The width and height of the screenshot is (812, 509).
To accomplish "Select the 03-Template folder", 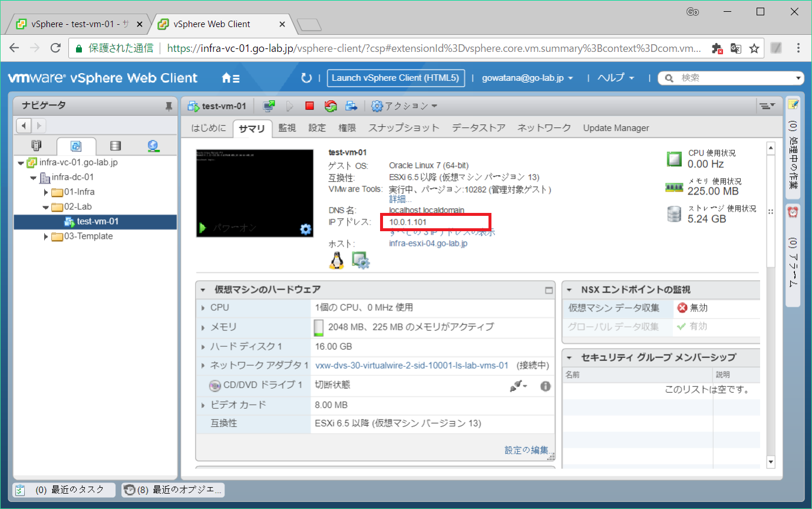I will [82, 237].
